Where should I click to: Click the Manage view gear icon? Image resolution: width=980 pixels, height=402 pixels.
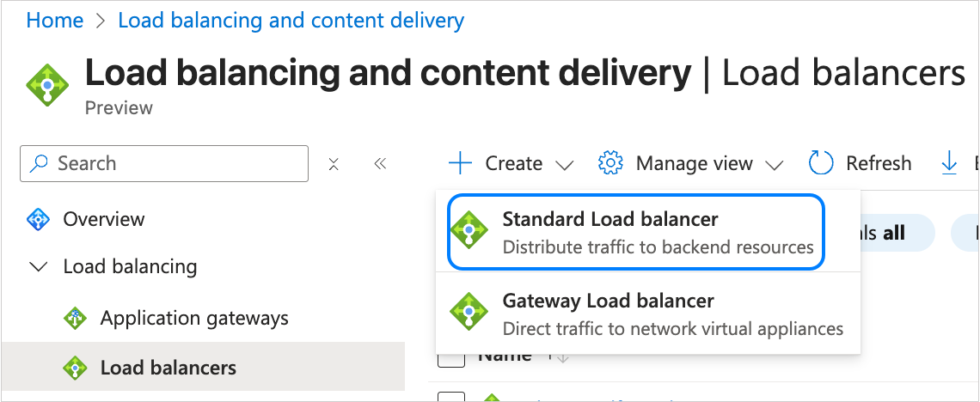coord(609,163)
